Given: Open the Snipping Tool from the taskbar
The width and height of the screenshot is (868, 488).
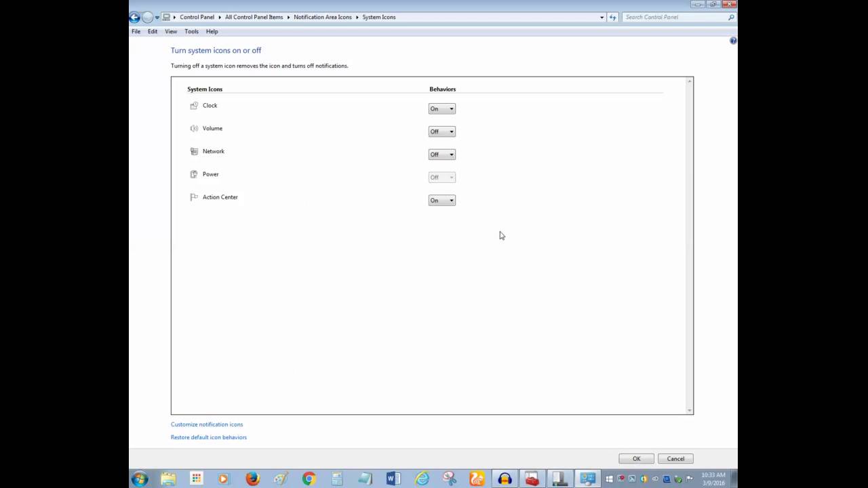Looking at the screenshot, I should 449,479.
